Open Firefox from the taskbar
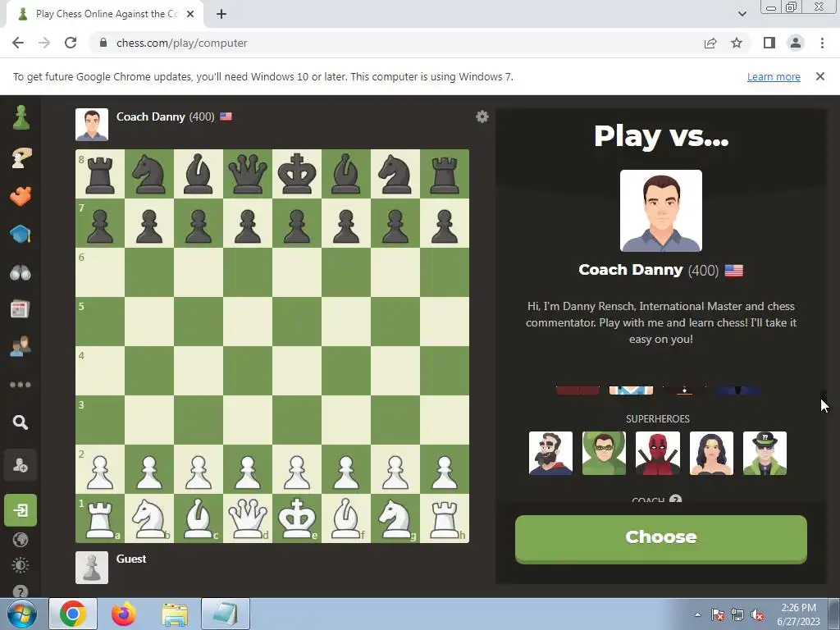Viewport: 840px width, 630px height. coord(124,614)
